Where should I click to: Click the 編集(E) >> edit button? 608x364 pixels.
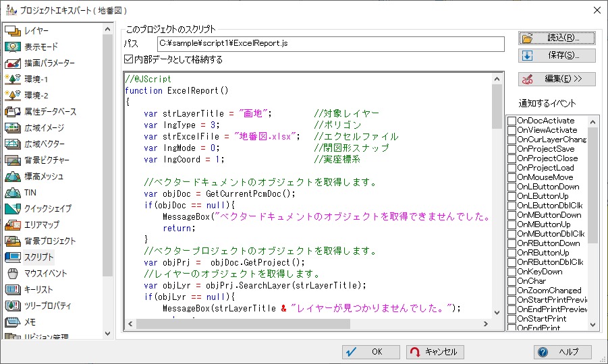click(x=557, y=79)
